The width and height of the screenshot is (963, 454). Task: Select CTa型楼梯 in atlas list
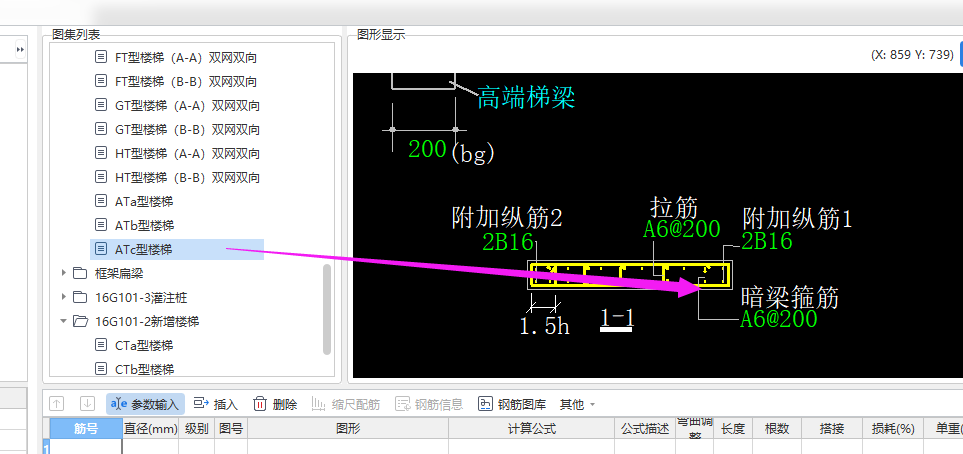coord(144,345)
